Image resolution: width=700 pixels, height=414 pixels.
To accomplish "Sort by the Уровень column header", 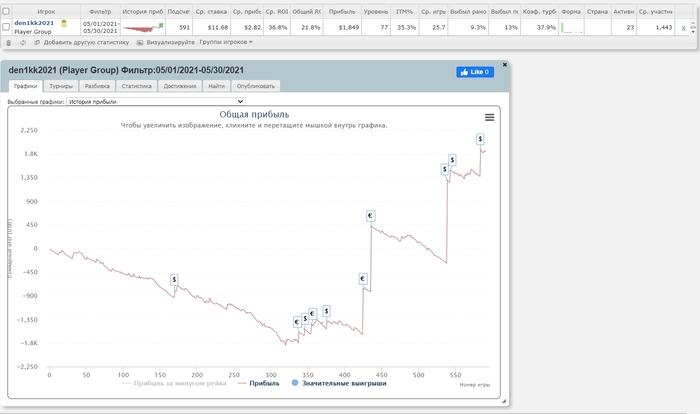I will (376, 12).
